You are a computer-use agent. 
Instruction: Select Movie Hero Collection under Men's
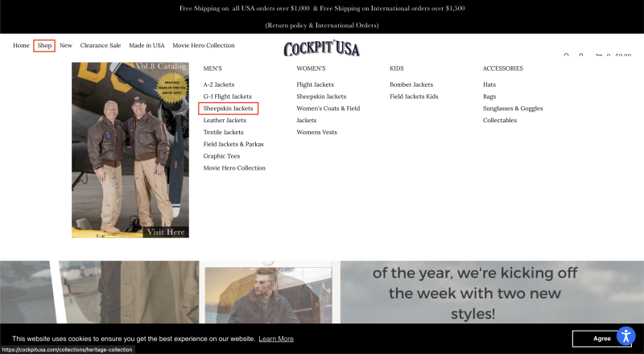click(x=234, y=168)
